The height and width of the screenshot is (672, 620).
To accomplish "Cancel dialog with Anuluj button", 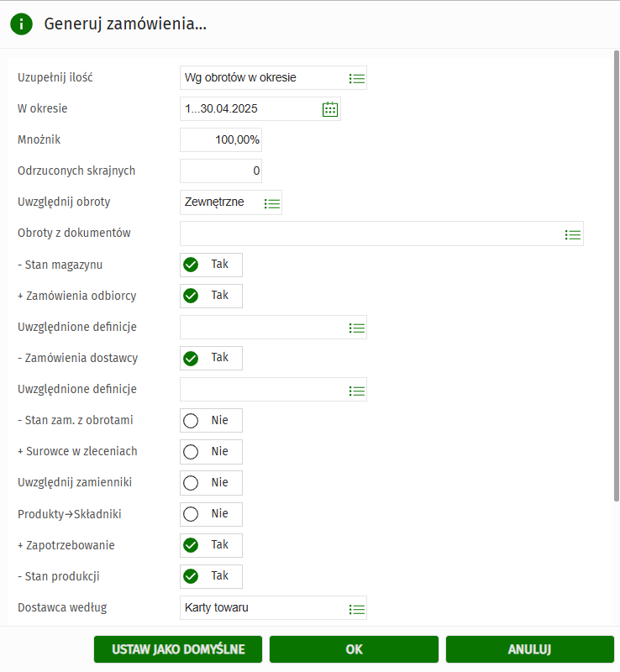I will click(529, 649).
